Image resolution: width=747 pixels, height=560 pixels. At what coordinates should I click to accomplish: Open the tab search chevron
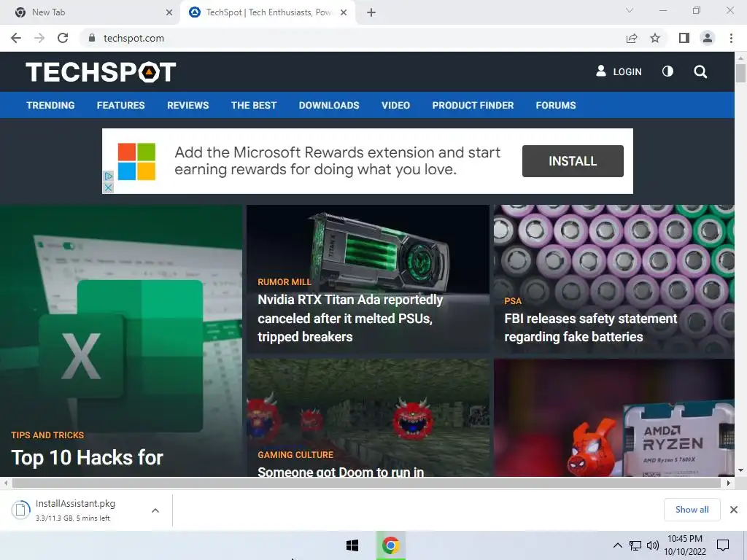[630, 10]
